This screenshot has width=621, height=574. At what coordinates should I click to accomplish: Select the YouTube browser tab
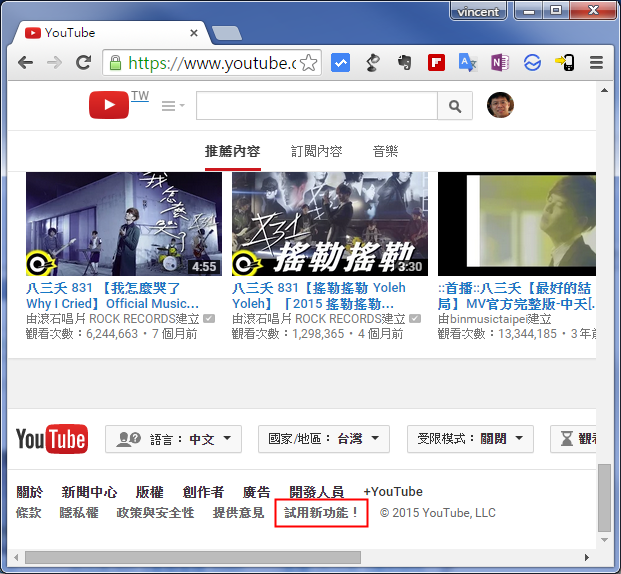109,33
